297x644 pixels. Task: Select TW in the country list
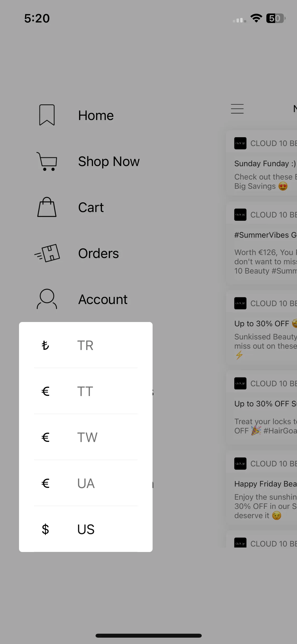coord(86,437)
